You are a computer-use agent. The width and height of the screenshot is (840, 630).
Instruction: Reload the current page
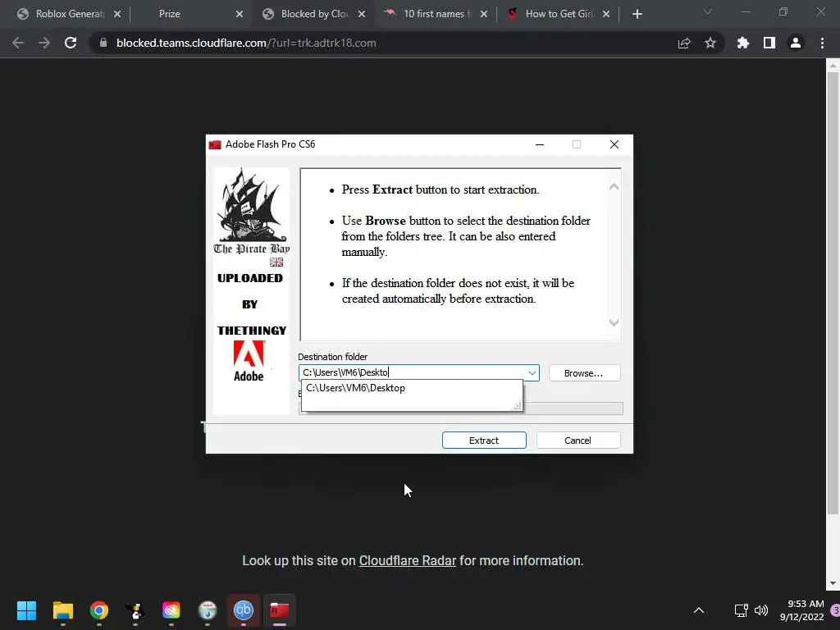[x=71, y=43]
